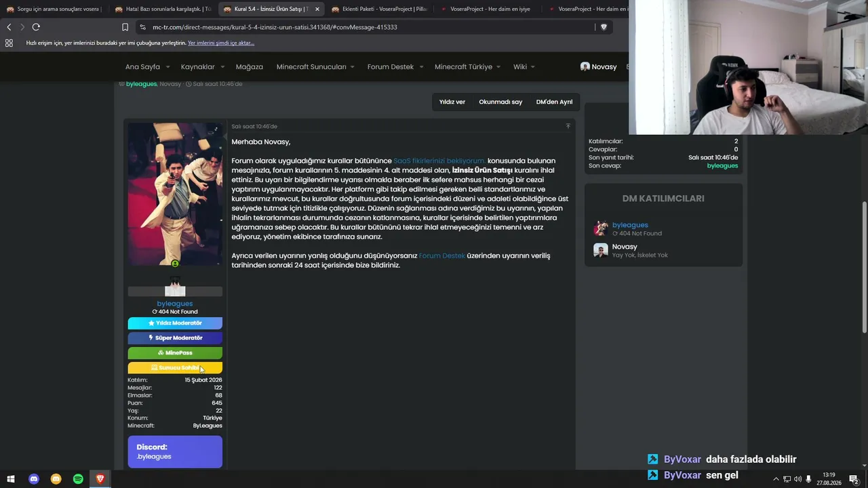Click the Yer imlerini şimdi içe aktar link
868x488 pixels.
tap(221, 43)
